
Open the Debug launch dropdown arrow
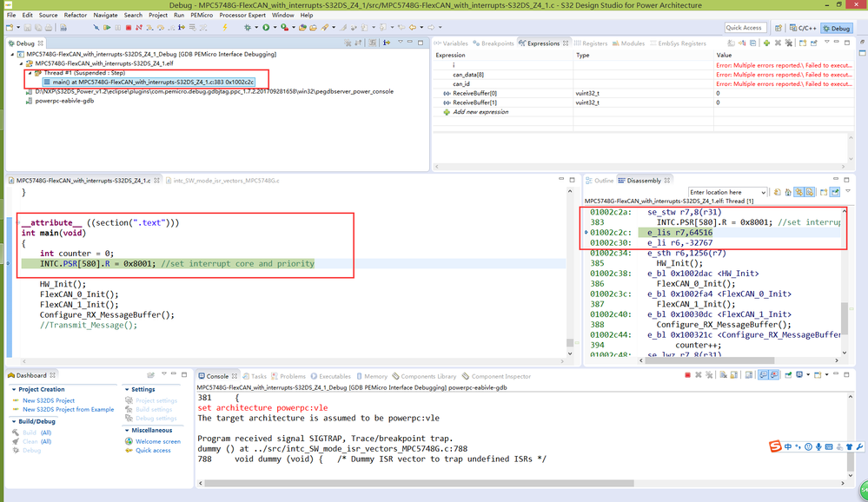[256, 27]
